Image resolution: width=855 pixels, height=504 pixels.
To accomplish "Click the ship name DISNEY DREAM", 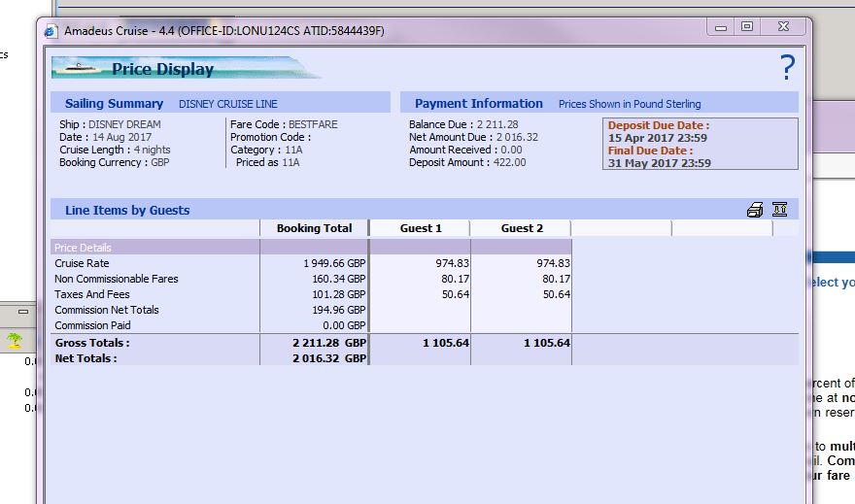I will coord(124,124).
